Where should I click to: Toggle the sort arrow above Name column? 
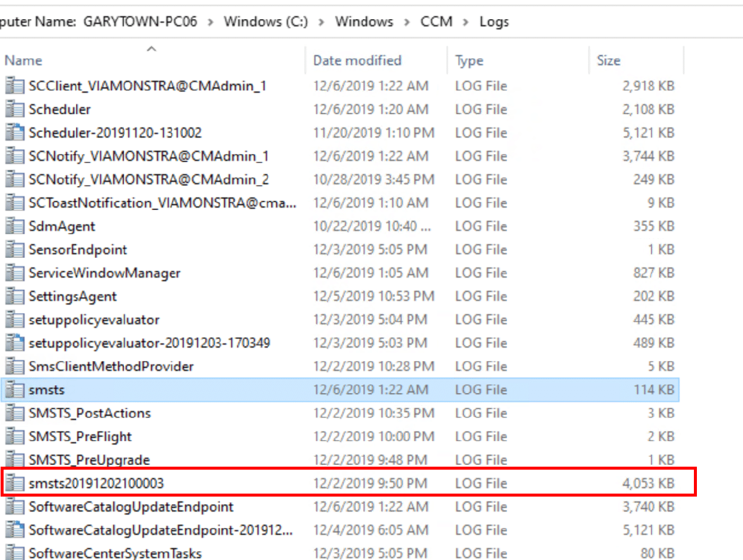(151, 48)
